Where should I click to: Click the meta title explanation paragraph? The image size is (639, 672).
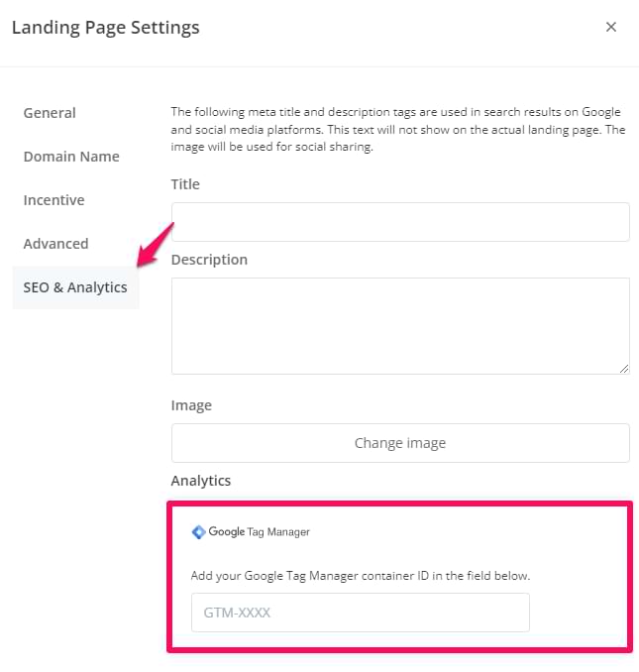click(x=398, y=130)
